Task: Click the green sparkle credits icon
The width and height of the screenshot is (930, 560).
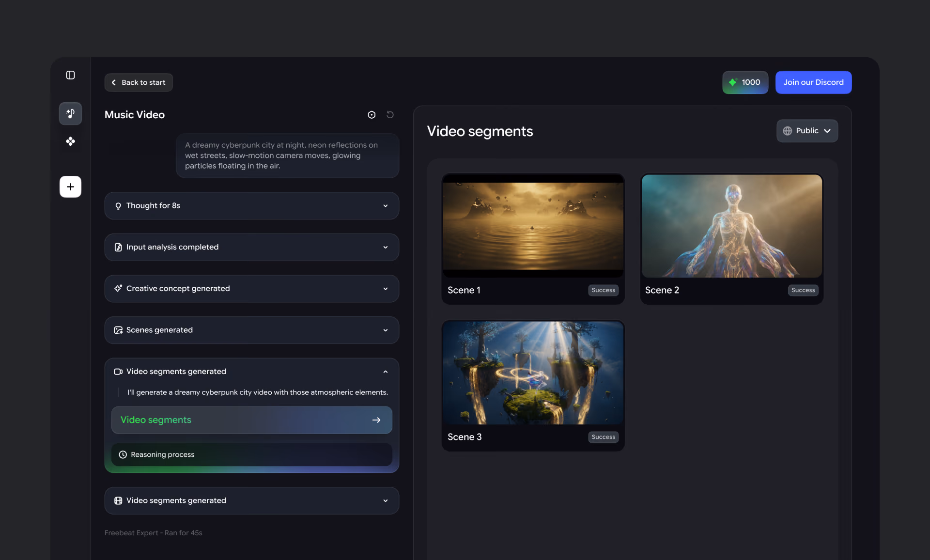Action: (x=733, y=82)
